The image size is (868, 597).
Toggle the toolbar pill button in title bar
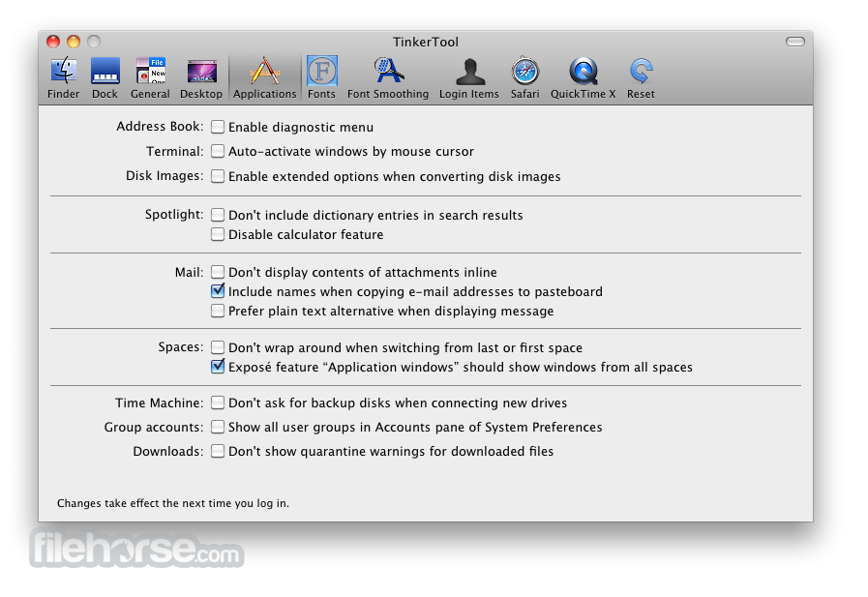pyautogui.click(x=795, y=42)
